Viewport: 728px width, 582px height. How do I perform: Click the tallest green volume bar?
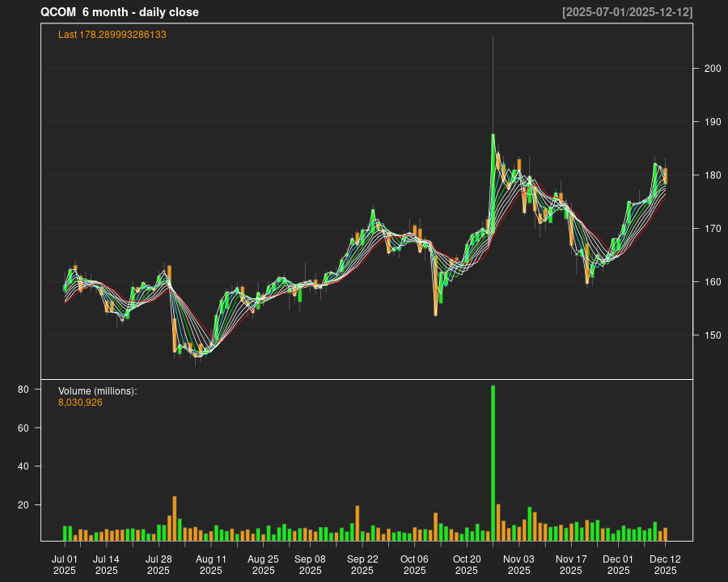(493, 462)
